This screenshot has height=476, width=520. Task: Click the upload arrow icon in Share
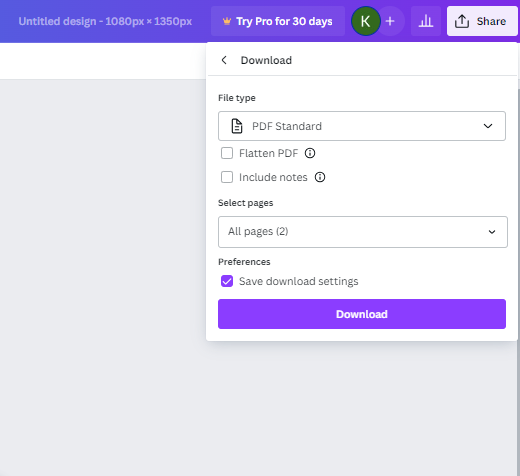pos(462,21)
